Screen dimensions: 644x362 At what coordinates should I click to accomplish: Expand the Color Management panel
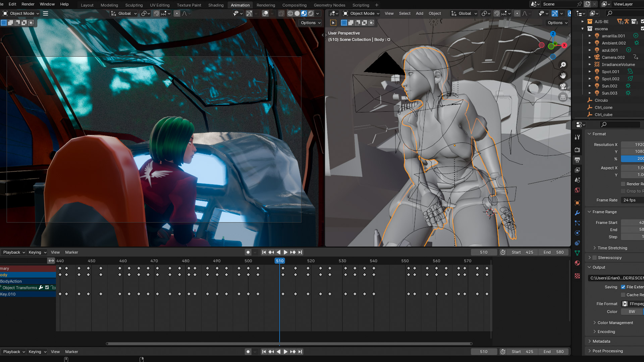(615, 323)
